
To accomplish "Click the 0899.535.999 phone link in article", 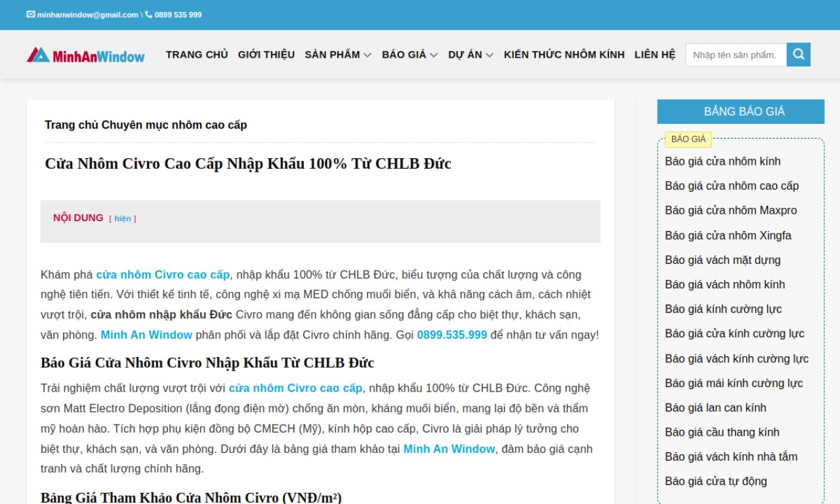I will [451, 335].
